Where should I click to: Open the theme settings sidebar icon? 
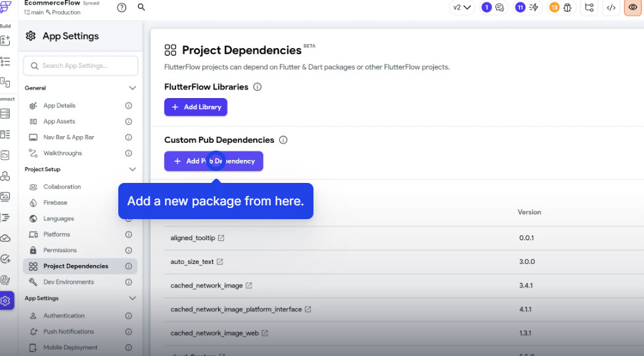pos(5,280)
